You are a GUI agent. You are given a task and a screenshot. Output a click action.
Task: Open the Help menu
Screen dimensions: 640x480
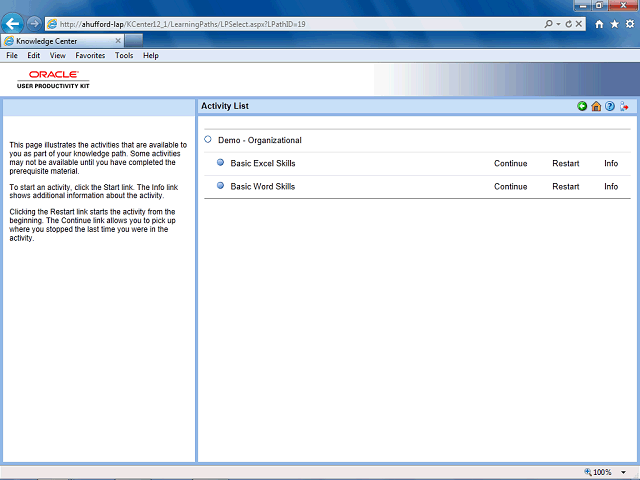pos(151,56)
